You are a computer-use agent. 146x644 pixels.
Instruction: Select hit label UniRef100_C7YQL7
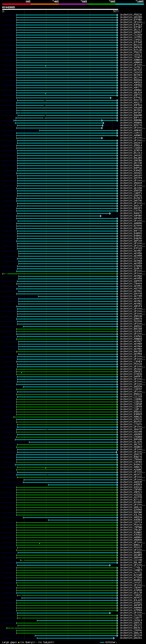pyautogui.click(x=131, y=567)
